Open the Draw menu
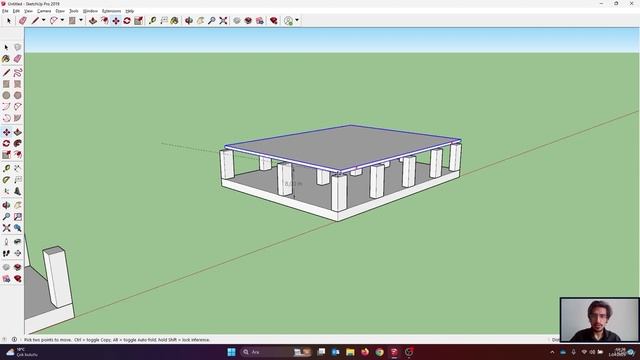 pos(60,11)
